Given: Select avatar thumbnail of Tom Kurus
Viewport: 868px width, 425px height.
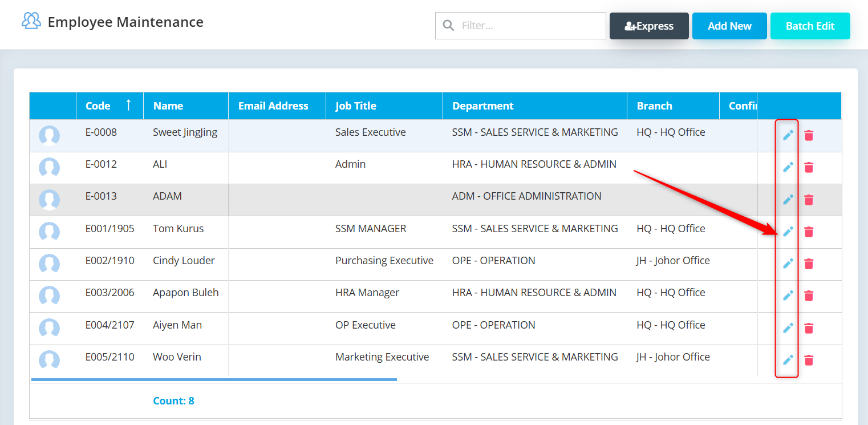Looking at the screenshot, I should pyautogui.click(x=49, y=232).
